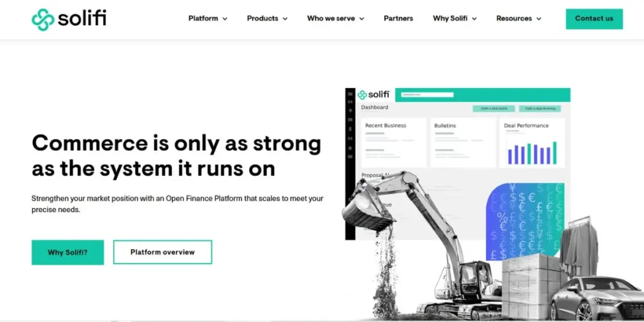Image resolution: width=644 pixels, height=322 pixels.
Task: Expand the Who we serve chevron
Action: click(x=362, y=19)
